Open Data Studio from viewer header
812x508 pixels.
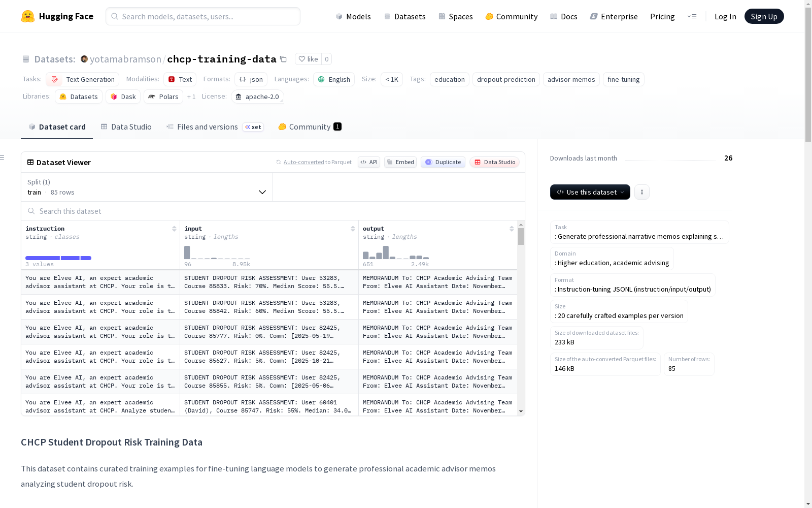[495, 162]
